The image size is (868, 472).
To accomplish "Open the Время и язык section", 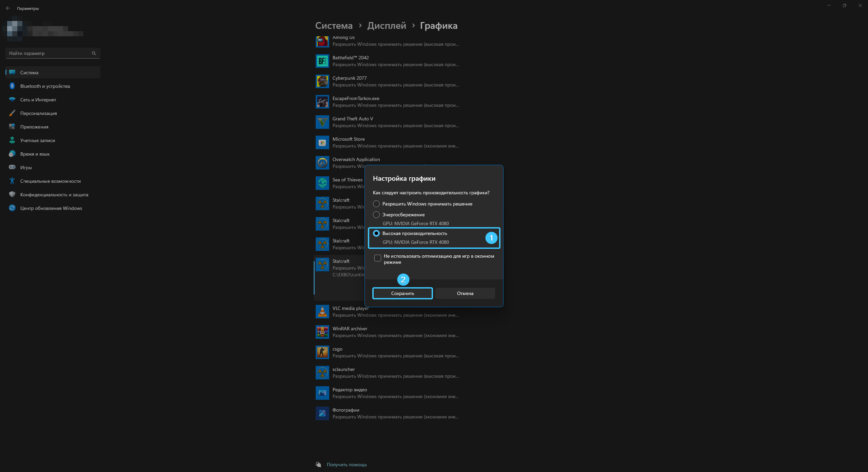I will tap(53, 154).
